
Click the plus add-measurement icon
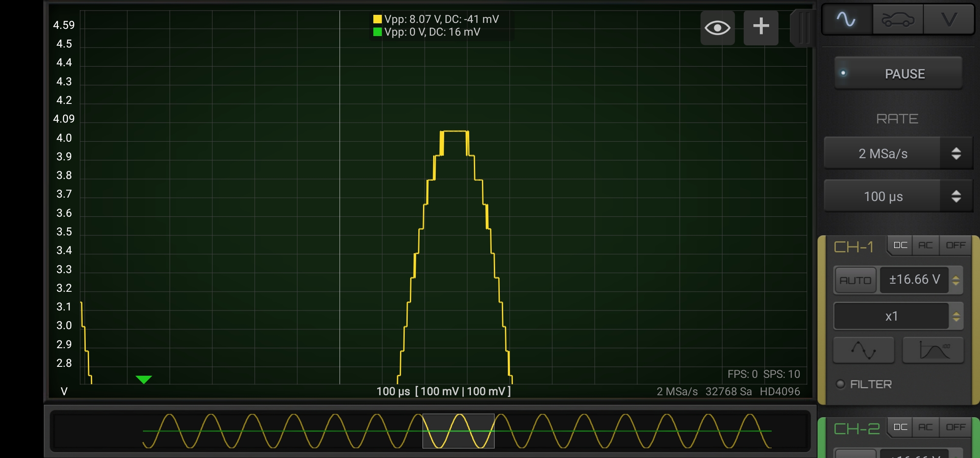(761, 27)
